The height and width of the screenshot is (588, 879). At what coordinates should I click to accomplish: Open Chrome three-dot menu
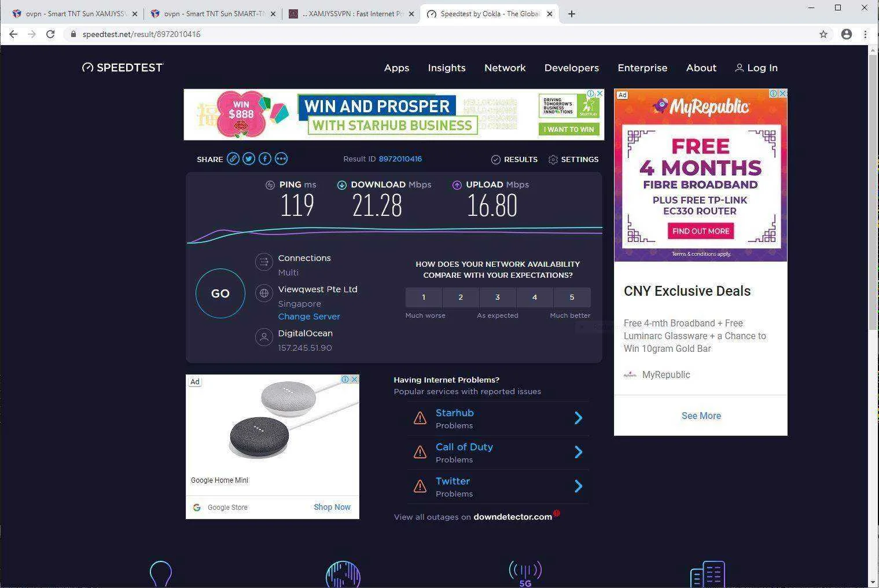[866, 34]
